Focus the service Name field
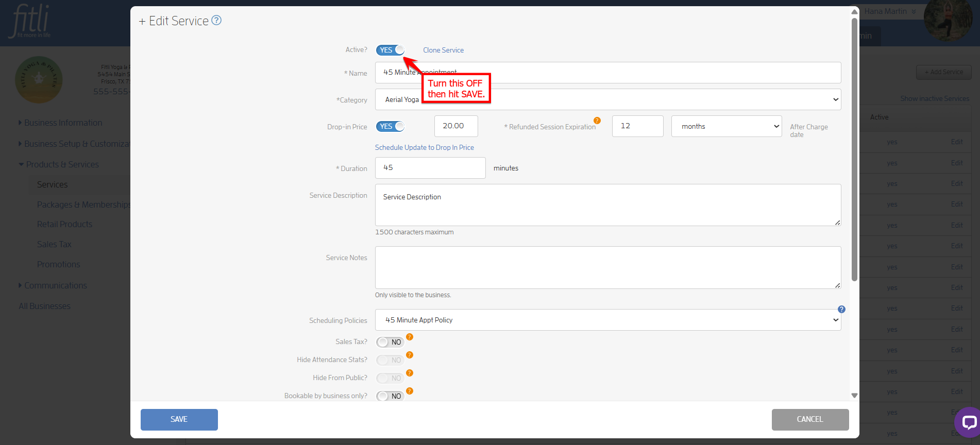The image size is (980, 445). click(x=608, y=73)
